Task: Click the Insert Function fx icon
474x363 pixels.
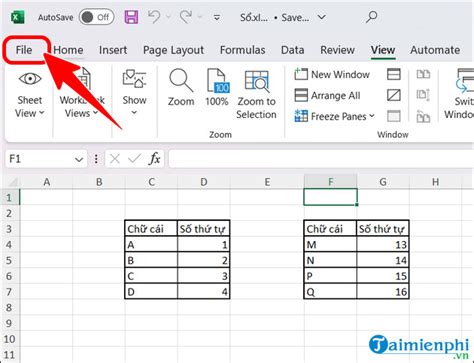Action: (x=155, y=159)
